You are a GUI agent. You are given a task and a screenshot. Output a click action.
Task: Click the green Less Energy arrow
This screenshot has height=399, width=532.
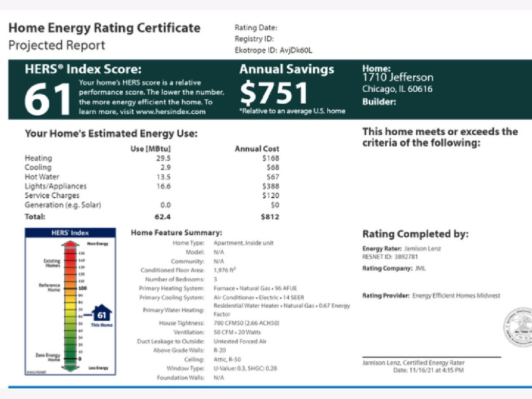71,368
